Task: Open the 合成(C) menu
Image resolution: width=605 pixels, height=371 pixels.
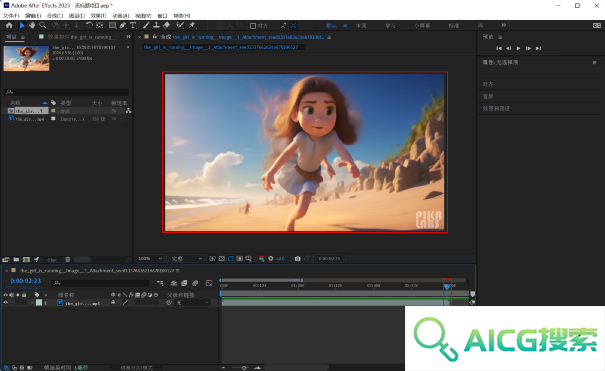Action: pos(55,16)
